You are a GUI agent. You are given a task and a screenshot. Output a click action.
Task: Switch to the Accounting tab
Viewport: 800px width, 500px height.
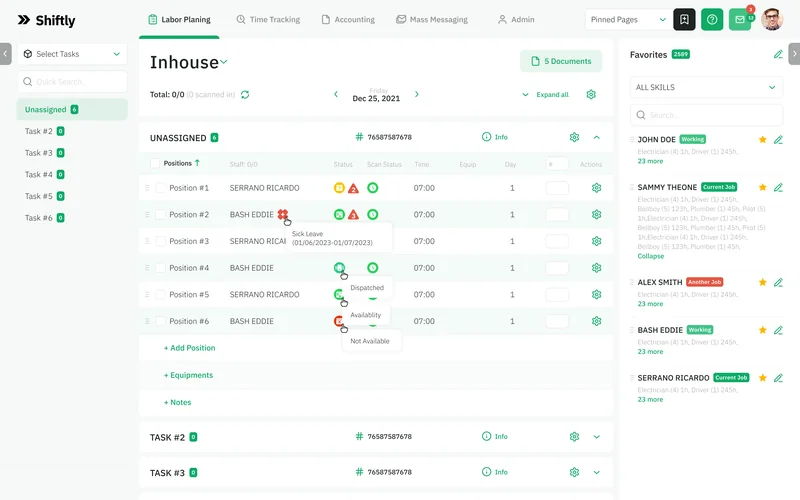coord(348,19)
